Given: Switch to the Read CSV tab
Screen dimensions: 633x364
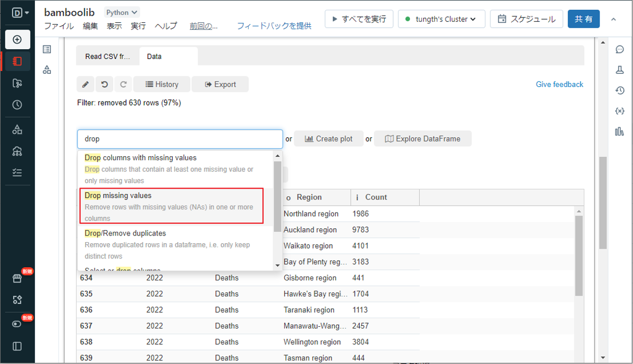Looking at the screenshot, I should pyautogui.click(x=108, y=56).
